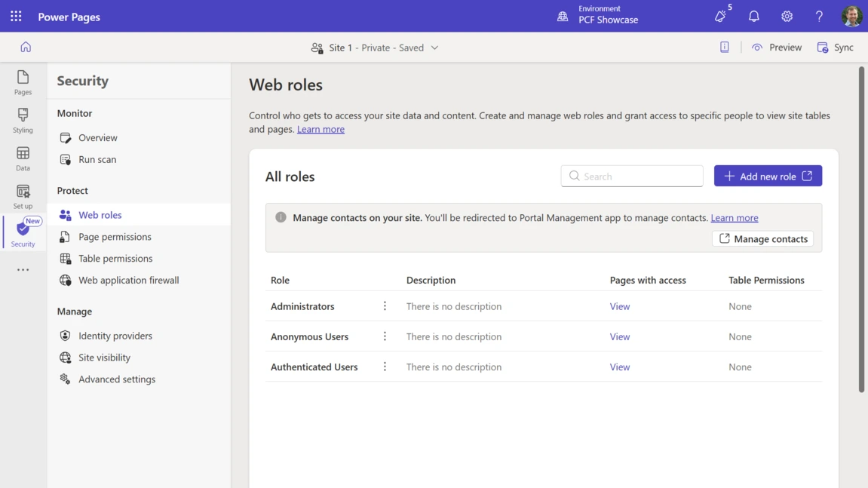
Task: Open more options for Authenticated Users role
Action: click(x=385, y=366)
